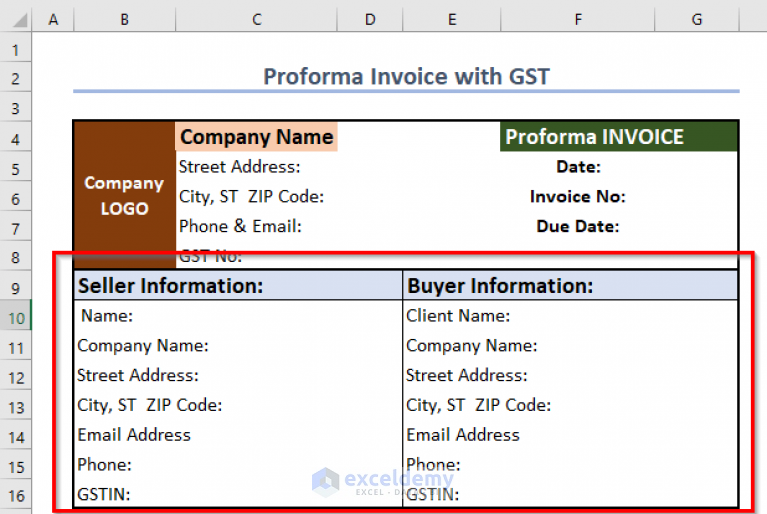The height and width of the screenshot is (514, 767).
Task: Select seller 'Company Name:' cell in row 11
Action: 238,345
